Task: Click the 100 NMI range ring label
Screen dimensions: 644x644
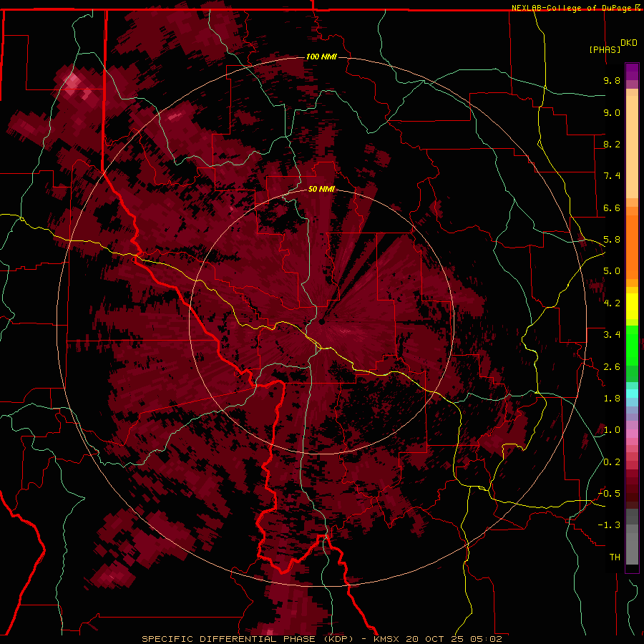Action: point(321,57)
